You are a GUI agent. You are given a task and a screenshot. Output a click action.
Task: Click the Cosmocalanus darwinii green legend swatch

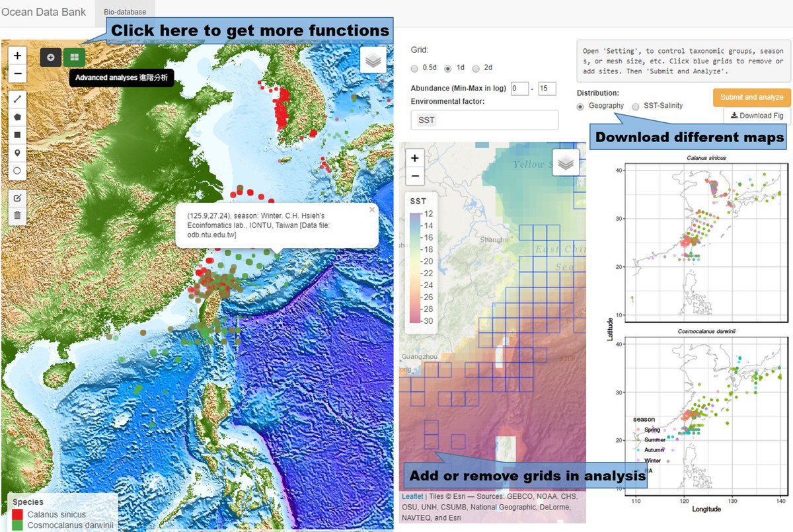18,525
